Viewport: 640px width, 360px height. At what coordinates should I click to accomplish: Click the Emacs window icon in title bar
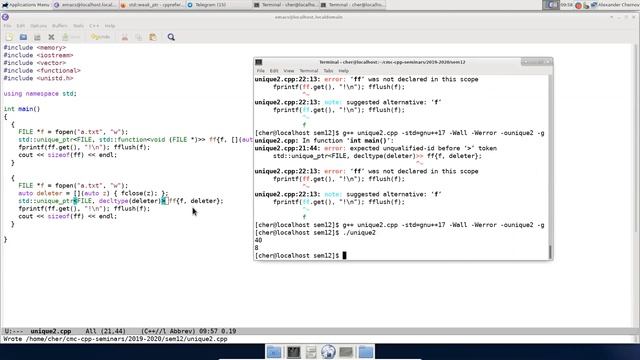tap(5, 17)
